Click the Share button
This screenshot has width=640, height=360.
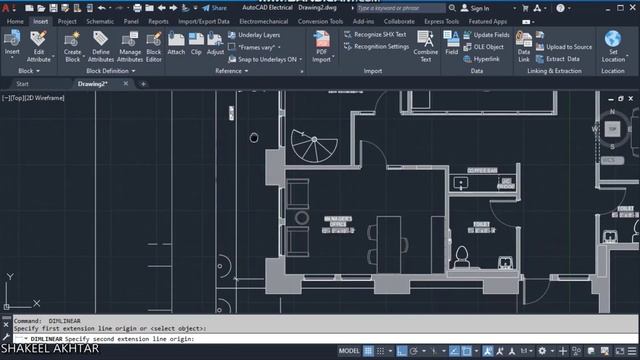214,8
